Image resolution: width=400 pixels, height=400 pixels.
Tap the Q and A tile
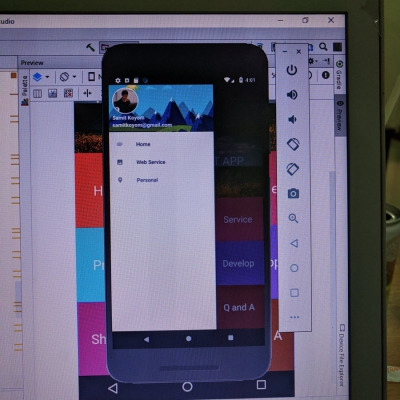[x=239, y=307]
